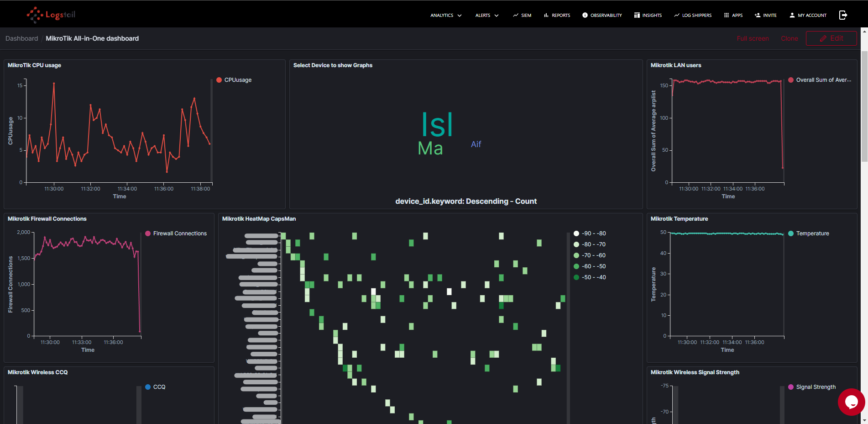Click the Invite link

click(765, 15)
